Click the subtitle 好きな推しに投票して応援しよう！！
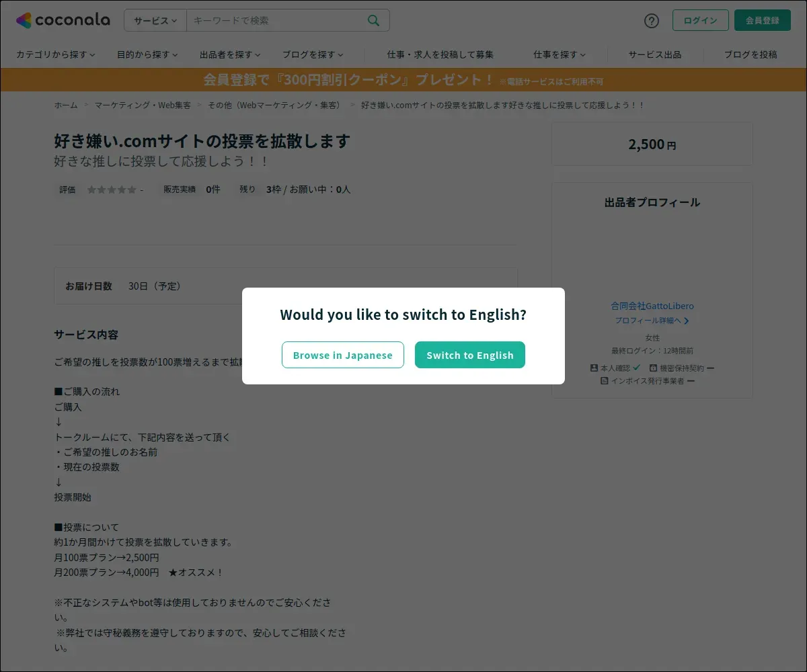Viewport: 807px width, 672px height. click(161, 162)
